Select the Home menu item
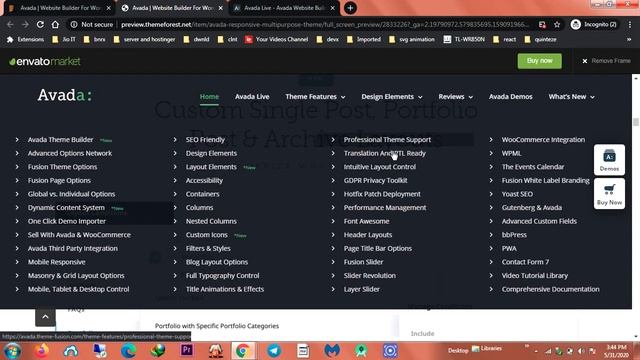Image resolution: width=640 pixels, height=360 pixels. coord(209,97)
